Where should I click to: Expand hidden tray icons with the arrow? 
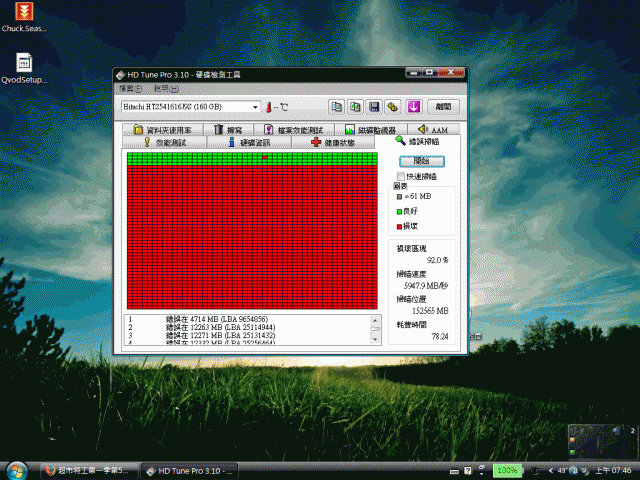coord(551,471)
